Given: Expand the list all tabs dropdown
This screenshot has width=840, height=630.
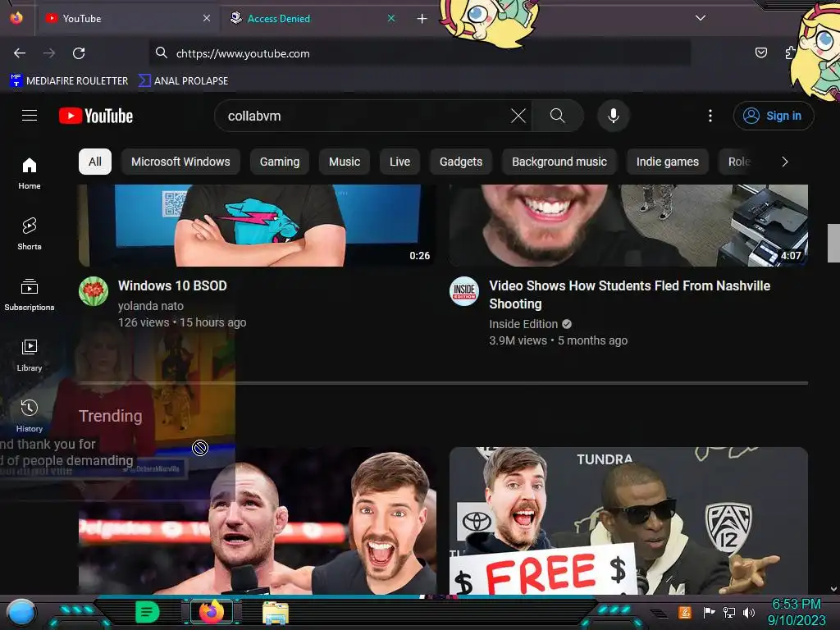Looking at the screenshot, I should coord(701,18).
